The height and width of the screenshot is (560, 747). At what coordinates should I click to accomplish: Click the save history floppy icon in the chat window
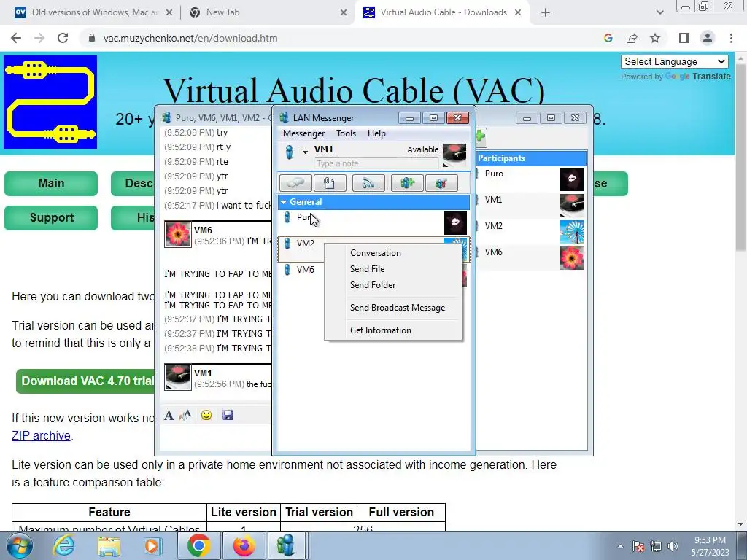pyautogui.click(x=228, y=415)
